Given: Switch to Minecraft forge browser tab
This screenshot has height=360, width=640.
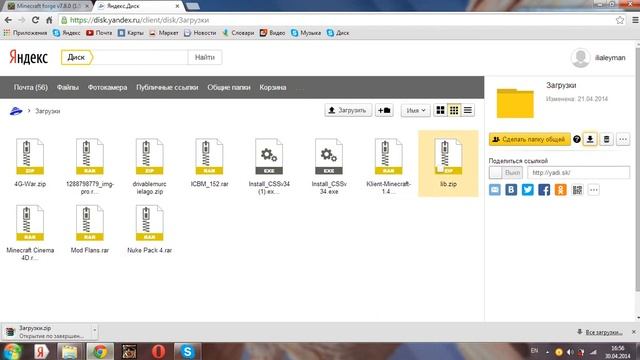Looking at the screenshot, I should pyautogui.click(x=49, y=6).
